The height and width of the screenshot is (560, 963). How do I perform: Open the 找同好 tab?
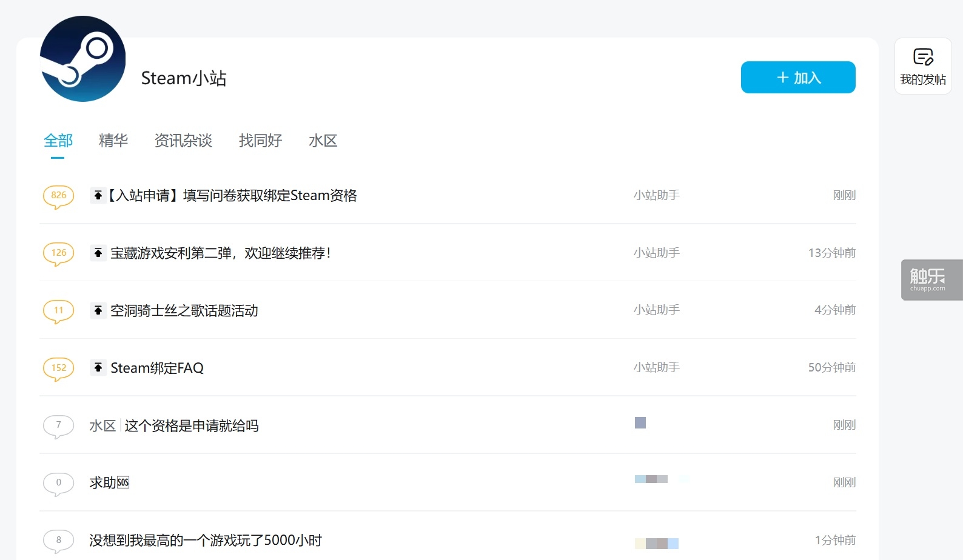(261, 141)
